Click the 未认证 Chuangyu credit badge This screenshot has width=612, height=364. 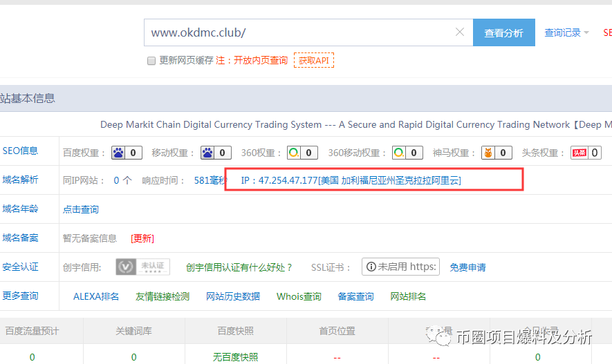click(x=143, y=267)
